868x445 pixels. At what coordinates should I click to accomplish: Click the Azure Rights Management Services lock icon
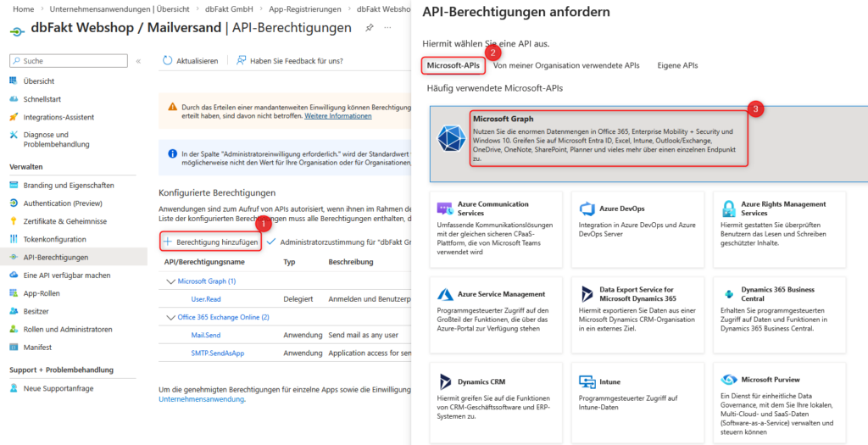727,209
